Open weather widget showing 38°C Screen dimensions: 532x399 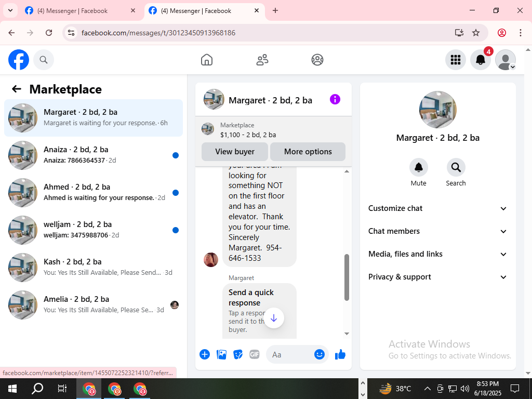(x=395, y=389)
